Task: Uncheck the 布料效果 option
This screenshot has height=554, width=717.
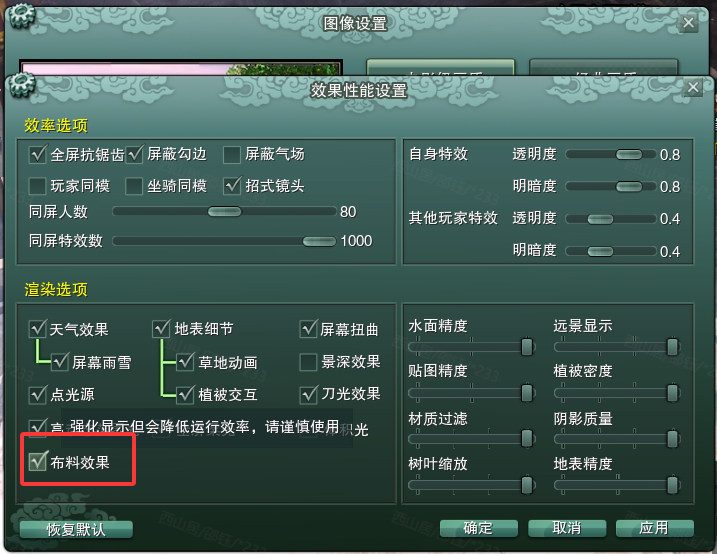Action: [x=38, y=462]
